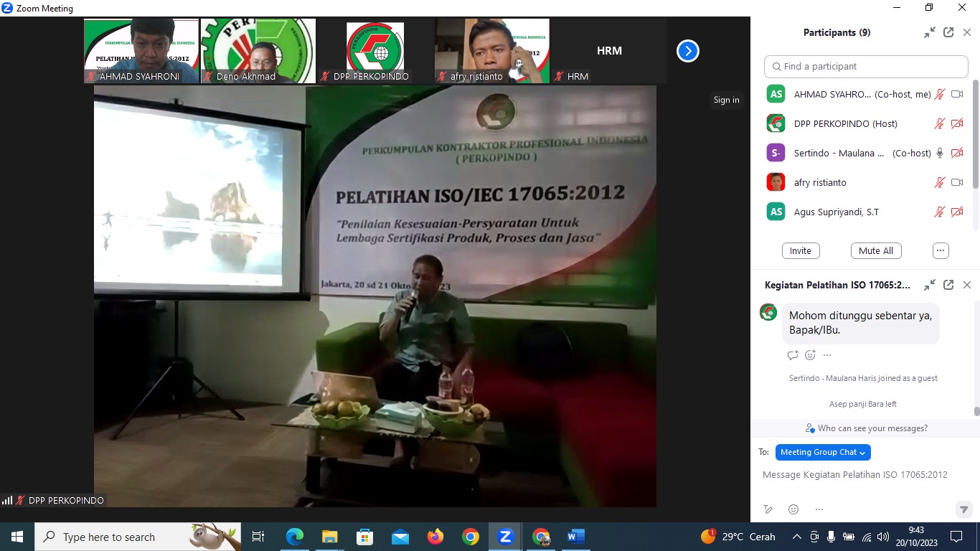Add reaction to the chat message

tap(811, 355)
